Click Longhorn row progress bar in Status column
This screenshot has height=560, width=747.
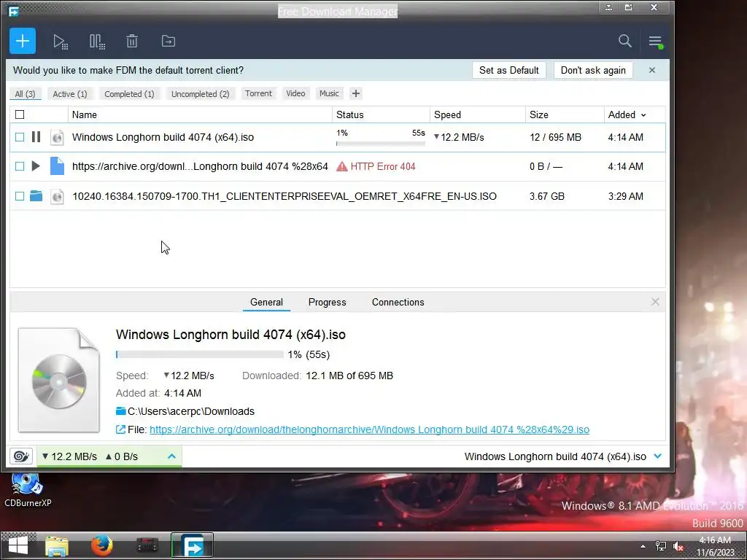[x=381, y=144]
